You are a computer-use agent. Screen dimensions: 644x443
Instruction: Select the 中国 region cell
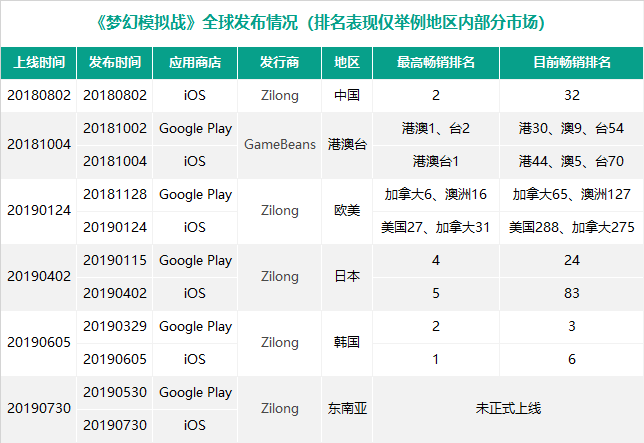[x=347, y=96]
